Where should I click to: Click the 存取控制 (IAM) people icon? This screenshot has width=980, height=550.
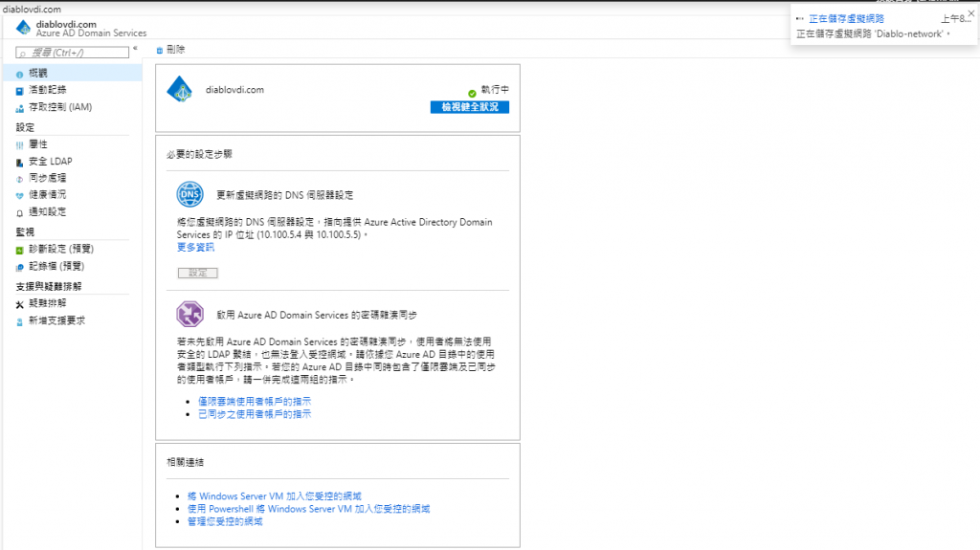click(19, 108)
